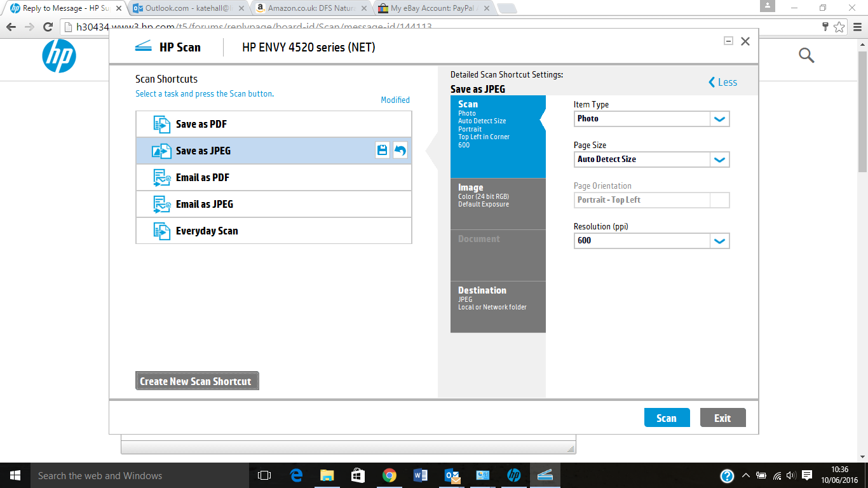868x488 pixels.
Task: Open the volume tray icon
Action: (791, 475)
